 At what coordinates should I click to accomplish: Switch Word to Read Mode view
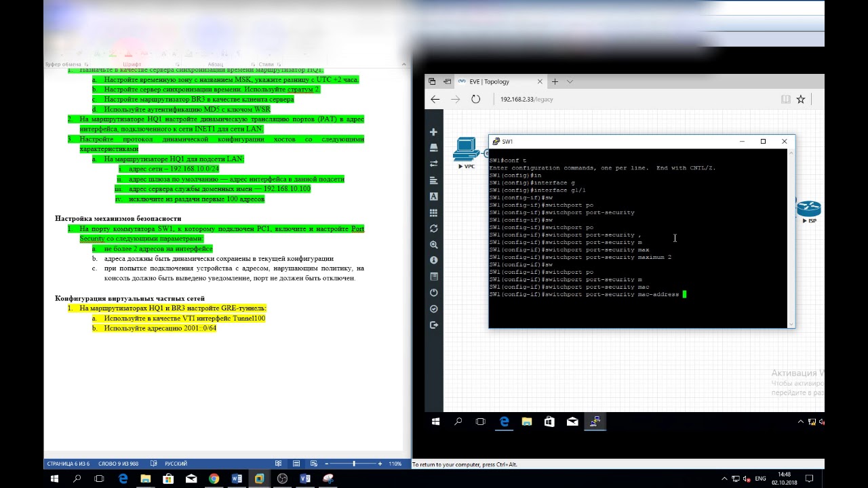click(279, 464)
